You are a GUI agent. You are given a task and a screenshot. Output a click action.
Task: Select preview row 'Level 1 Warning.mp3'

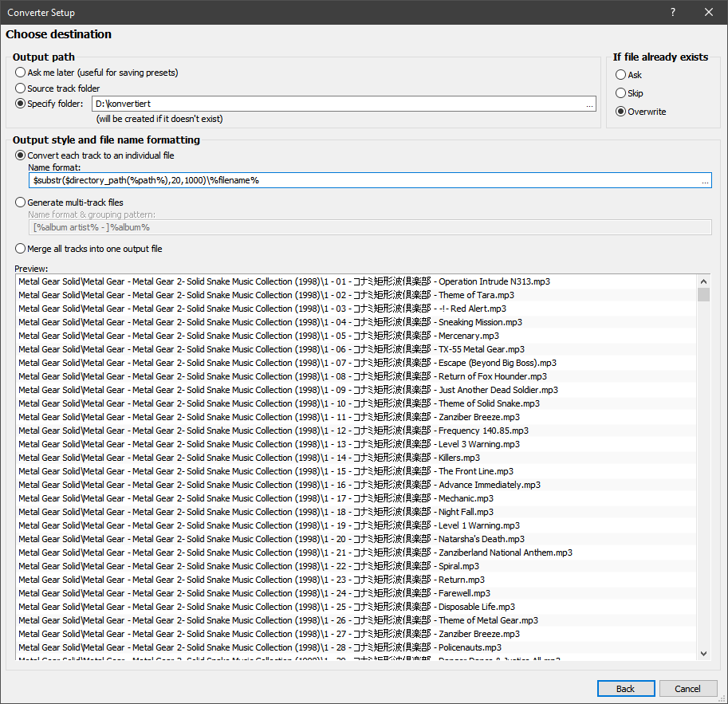[356, 525]
